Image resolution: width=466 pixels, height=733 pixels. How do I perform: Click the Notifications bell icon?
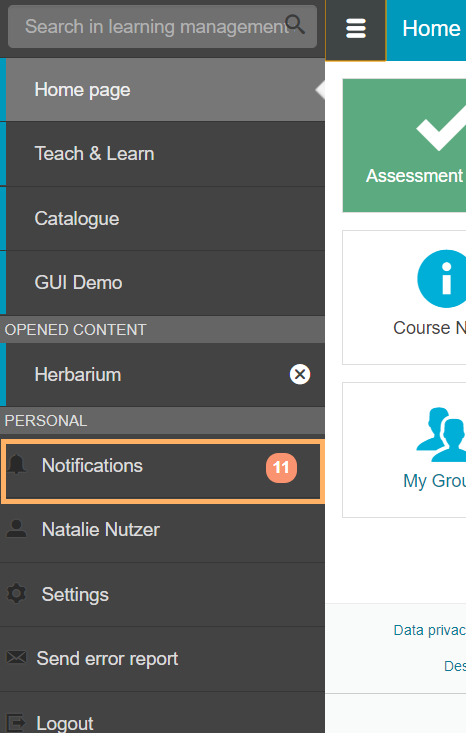point(17,464)
